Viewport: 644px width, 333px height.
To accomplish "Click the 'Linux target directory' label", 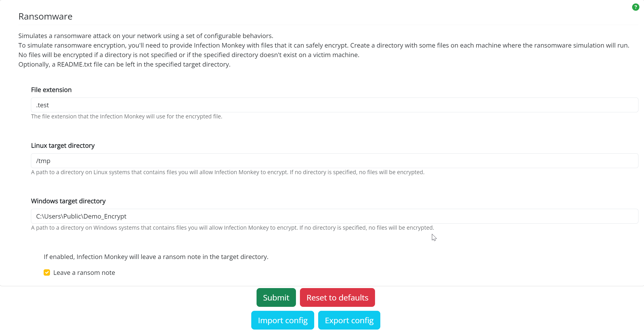I will click(63, 146).
